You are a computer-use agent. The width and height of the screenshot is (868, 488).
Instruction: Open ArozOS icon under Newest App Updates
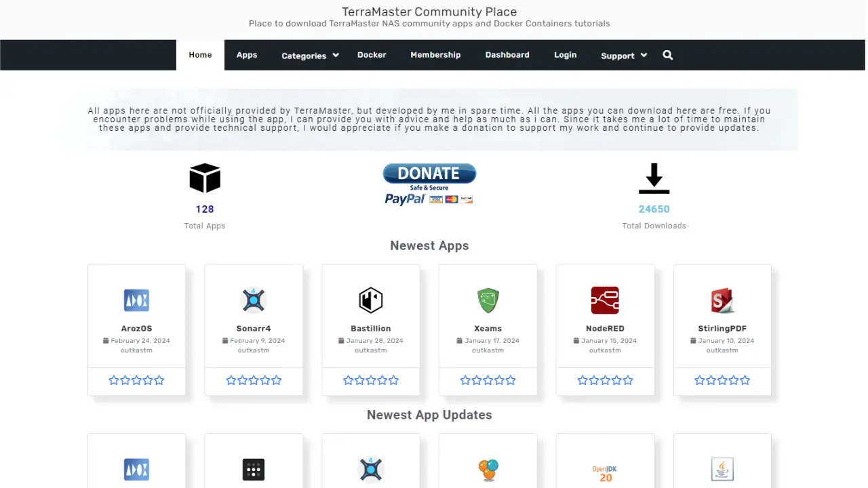[136, 469]
